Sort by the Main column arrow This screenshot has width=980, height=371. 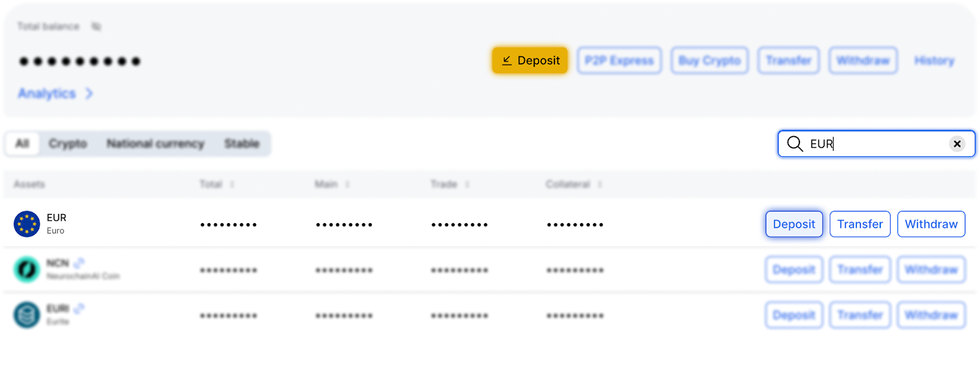[x=347, y=184]
